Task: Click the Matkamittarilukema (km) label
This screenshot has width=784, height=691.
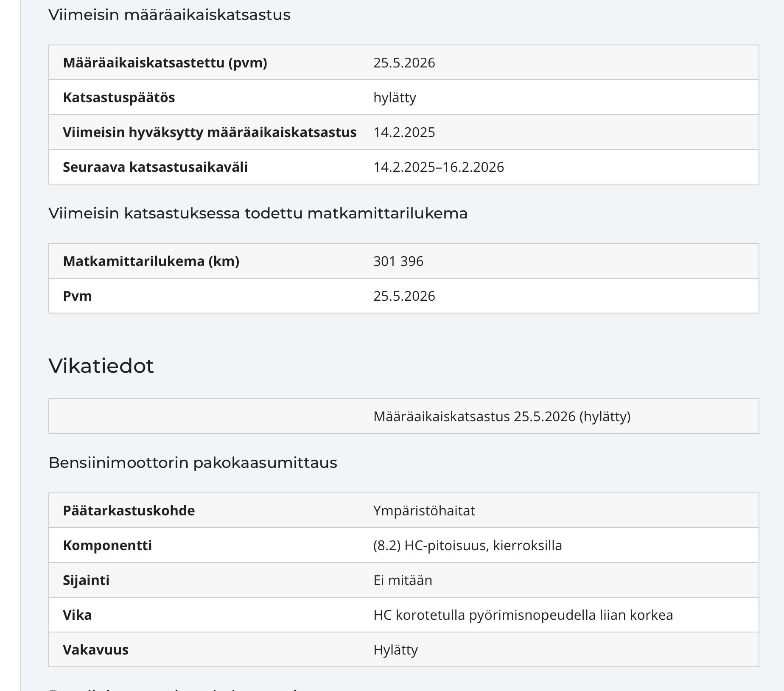Action: [151, 261]
